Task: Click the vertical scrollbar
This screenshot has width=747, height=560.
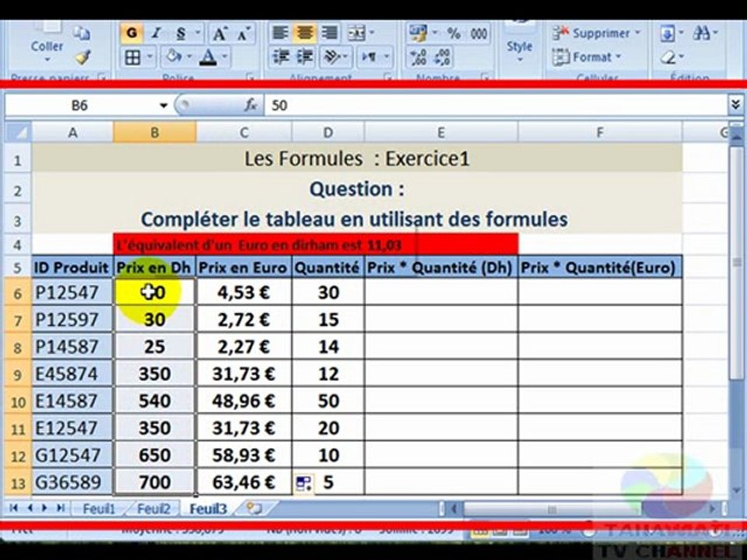Action: (737, 314)
